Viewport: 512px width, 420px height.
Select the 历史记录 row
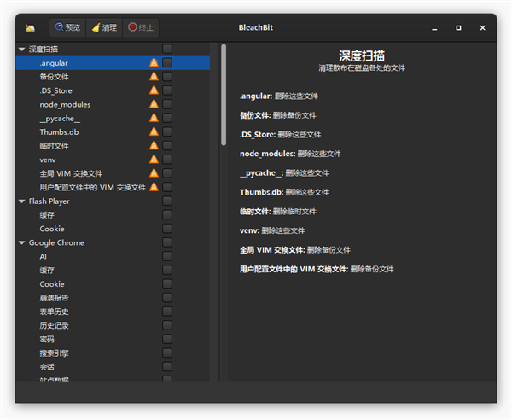pos(113,325)
